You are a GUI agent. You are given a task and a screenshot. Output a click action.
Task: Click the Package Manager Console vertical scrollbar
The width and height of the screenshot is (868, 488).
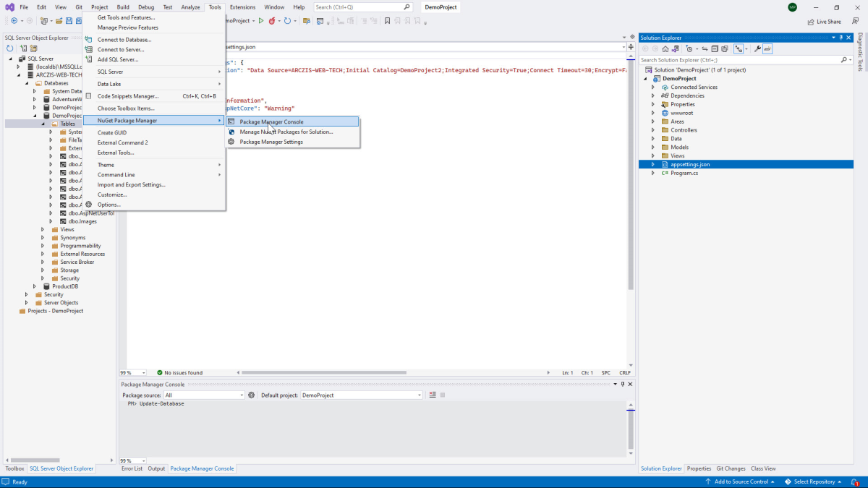631,428
